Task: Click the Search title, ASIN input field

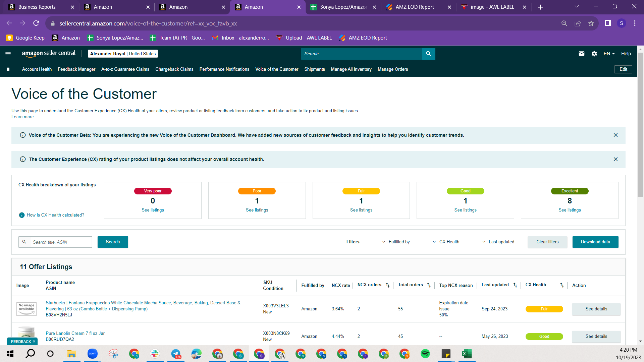Action: point(61,242)
